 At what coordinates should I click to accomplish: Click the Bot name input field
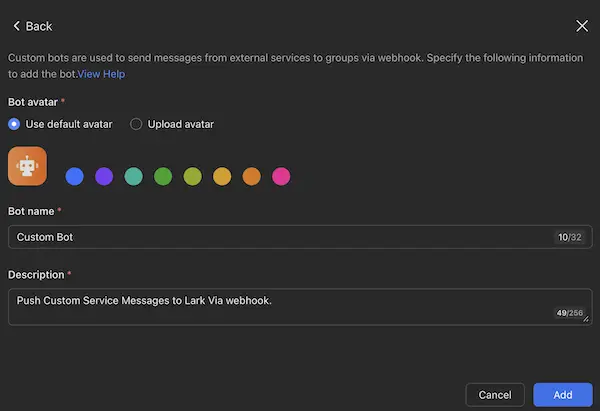280,237
